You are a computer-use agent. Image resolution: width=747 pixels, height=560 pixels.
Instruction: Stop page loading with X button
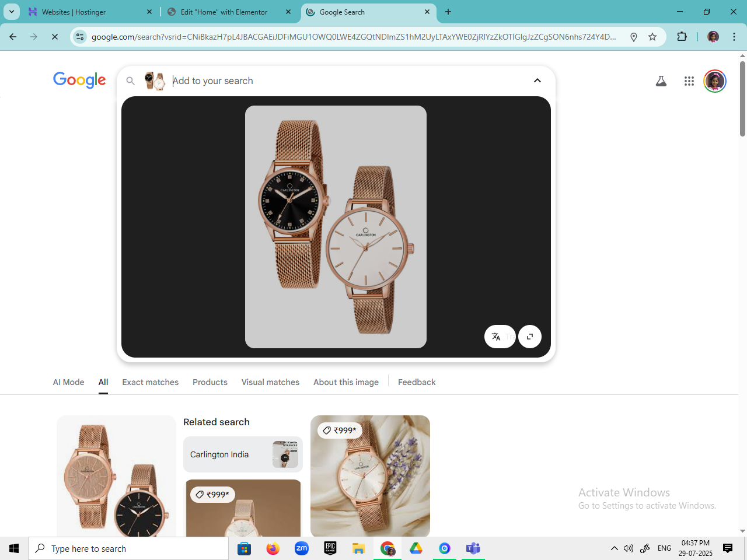coord(55,37)
